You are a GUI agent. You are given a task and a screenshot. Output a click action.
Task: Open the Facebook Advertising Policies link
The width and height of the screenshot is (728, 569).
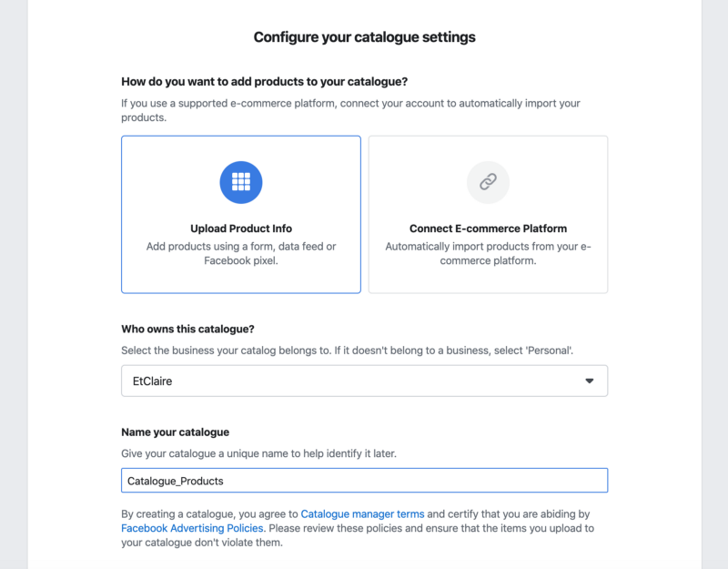point(192,528)
